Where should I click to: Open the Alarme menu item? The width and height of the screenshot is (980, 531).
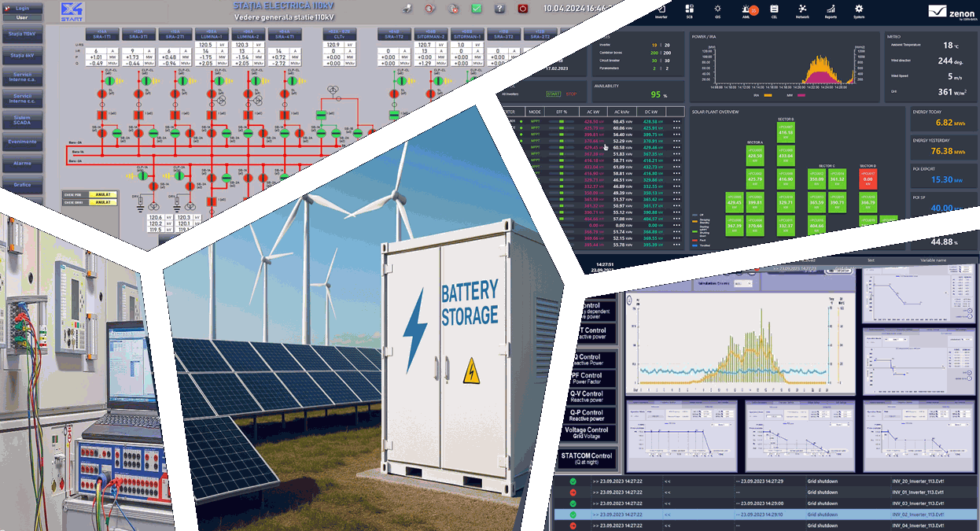22,163
